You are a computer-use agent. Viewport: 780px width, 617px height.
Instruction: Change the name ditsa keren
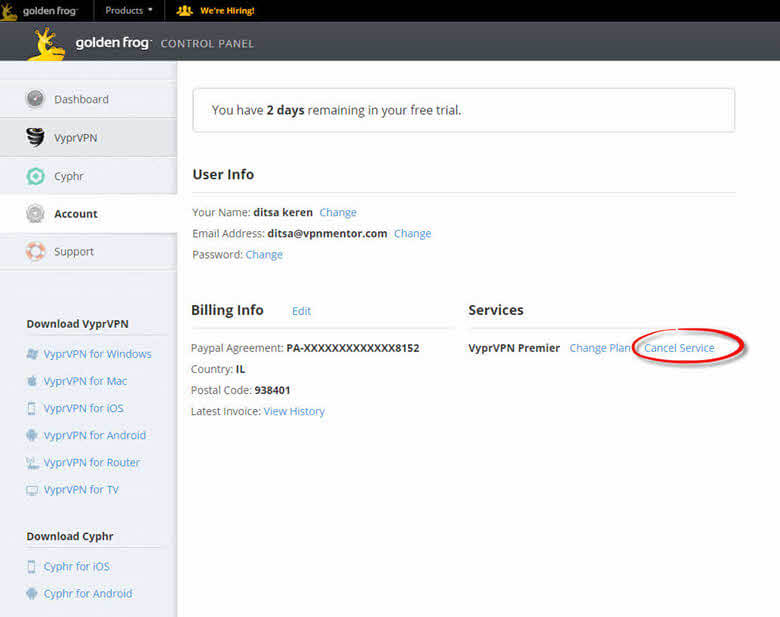pos(338,212)
